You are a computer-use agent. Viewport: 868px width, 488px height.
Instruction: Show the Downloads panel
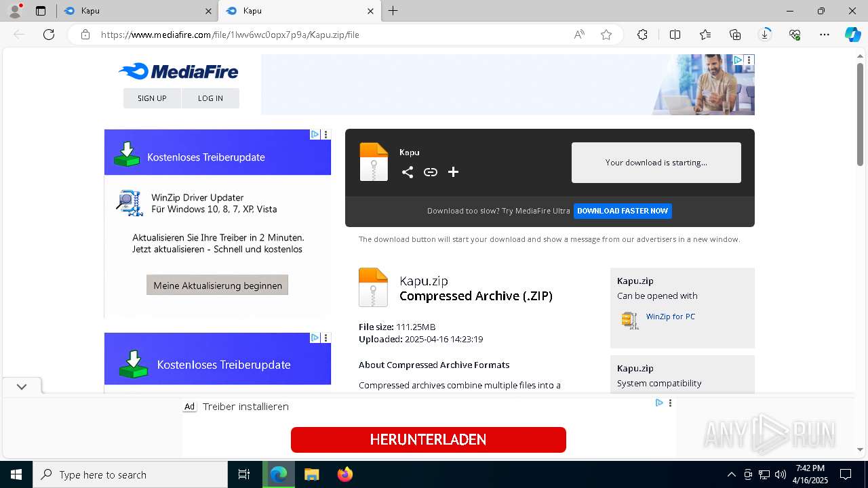(x=765, y=35)
